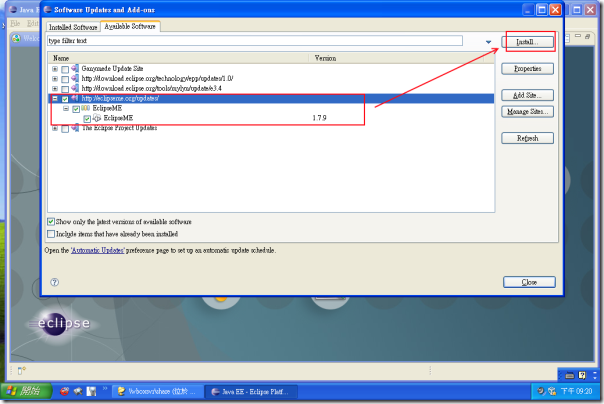The image size is (604, 404).
Task: Uncheck the EclipseME 1.7.9 feature checkbox
Action: (87, 118)
